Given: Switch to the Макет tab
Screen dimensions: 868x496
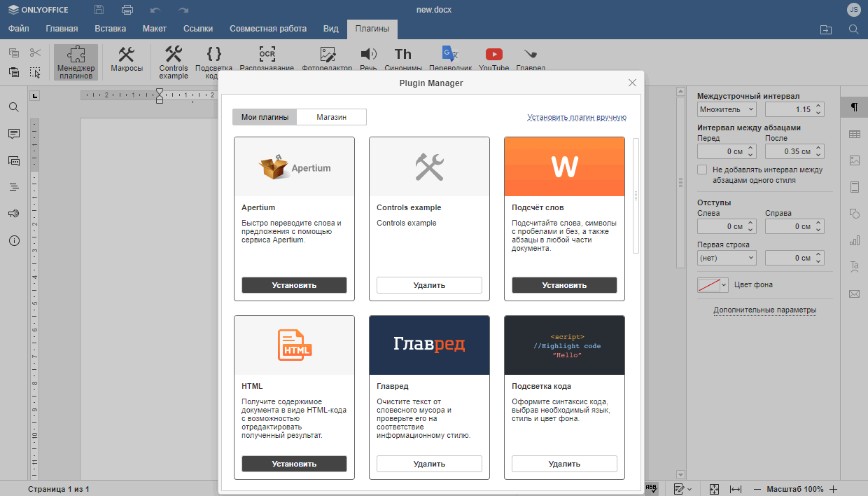Looking at the screenshot, I should [155, 29].
